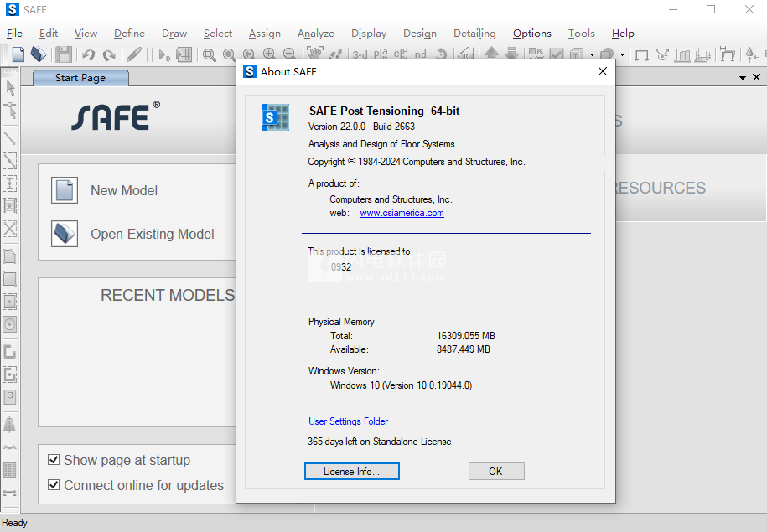This screenshot has width=767, height=532.
Task: Click the Zoom In plus magnifier icon
Action: [269, 54]
